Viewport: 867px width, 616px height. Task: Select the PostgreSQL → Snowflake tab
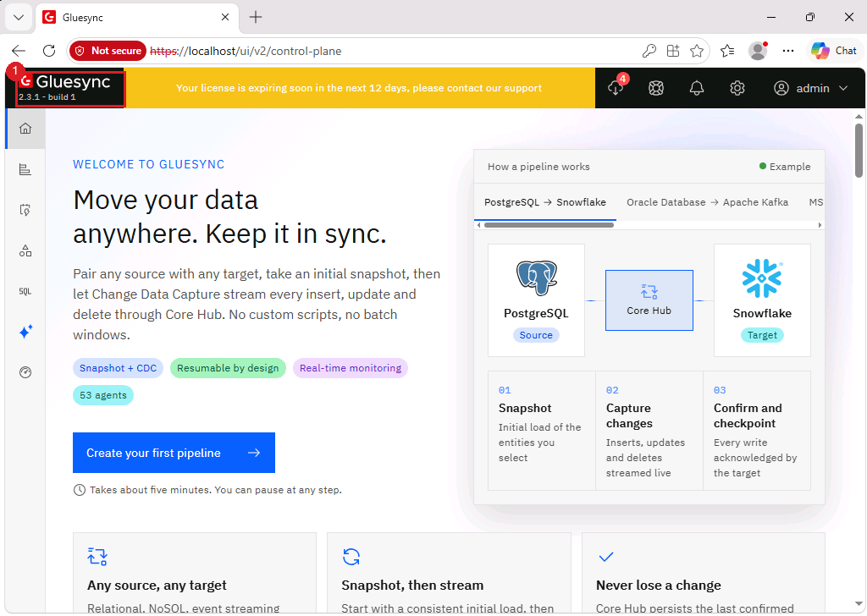coord(544,202)
